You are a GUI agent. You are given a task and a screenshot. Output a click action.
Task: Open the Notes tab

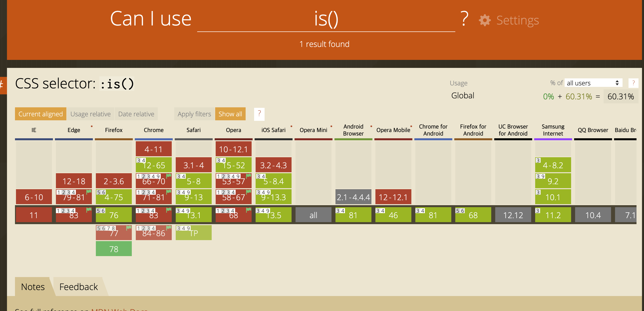[x=33, y=287]
